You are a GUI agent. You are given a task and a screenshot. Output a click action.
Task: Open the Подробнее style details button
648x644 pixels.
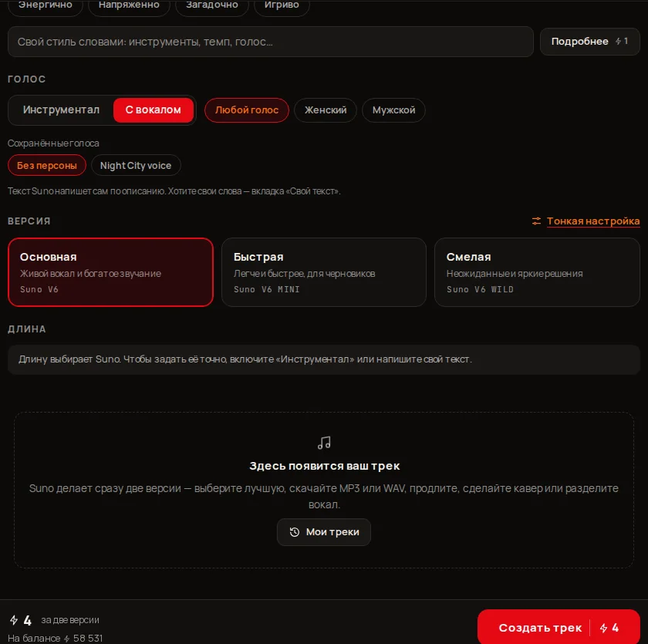click(x=589, y=42)
